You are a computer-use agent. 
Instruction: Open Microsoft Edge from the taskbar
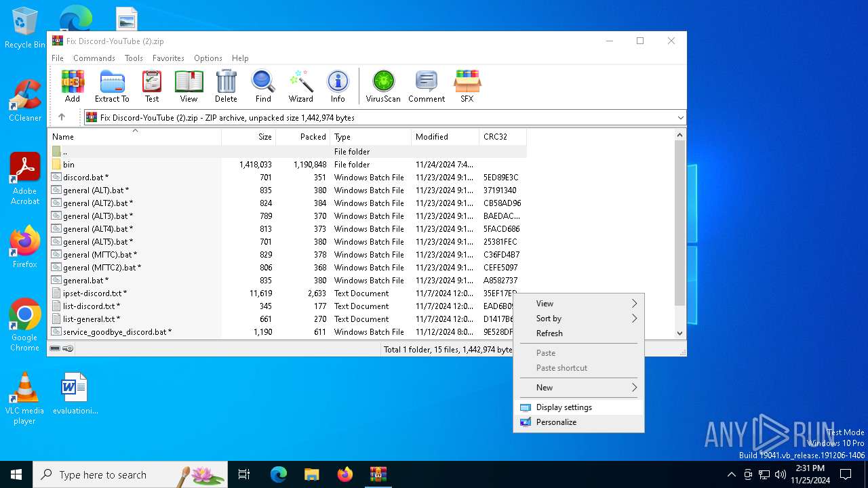point(279,474)
